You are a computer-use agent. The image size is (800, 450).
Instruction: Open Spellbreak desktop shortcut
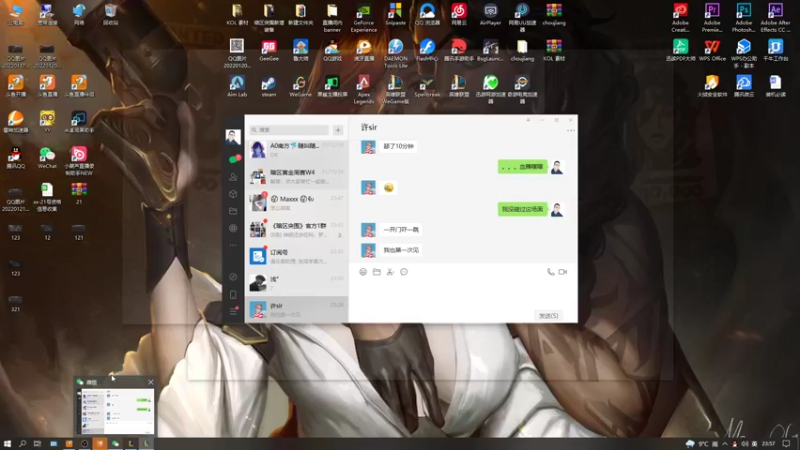pyautogui.click(x=427, y=87)
